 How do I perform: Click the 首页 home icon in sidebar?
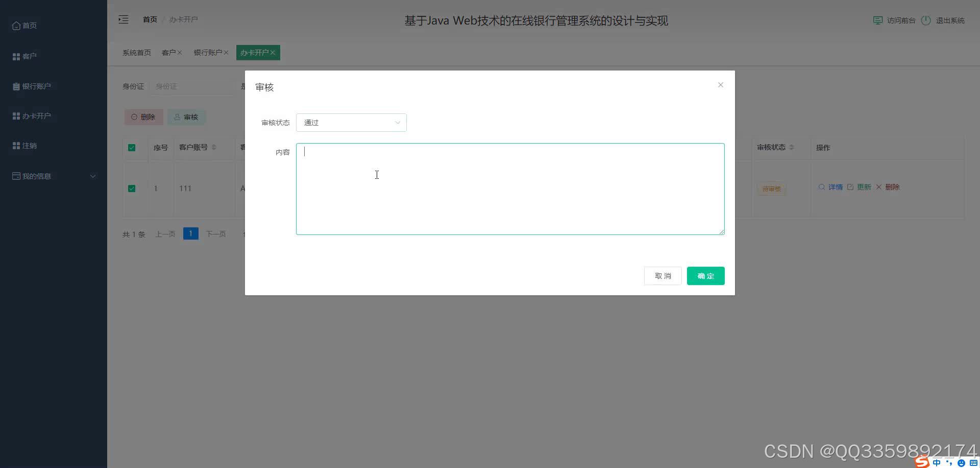coord(16,26)
